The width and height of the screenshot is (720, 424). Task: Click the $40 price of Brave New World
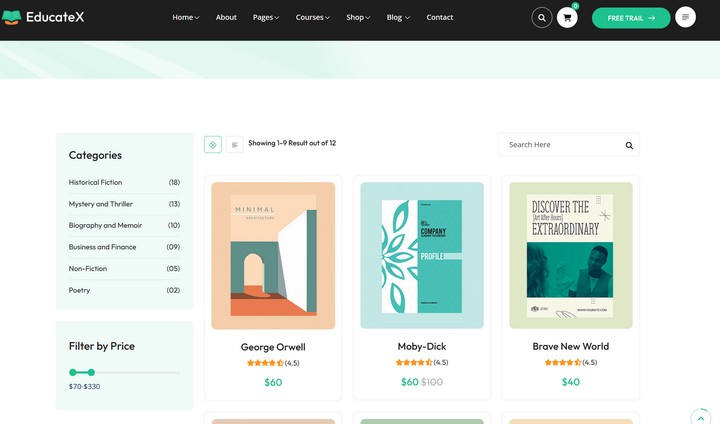coord(571,382)
